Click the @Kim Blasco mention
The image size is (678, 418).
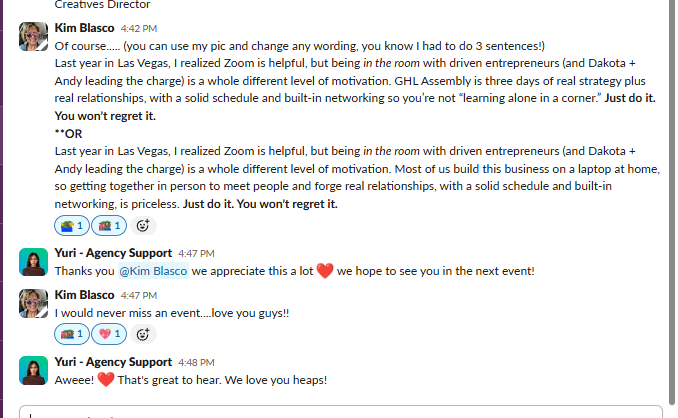(x=153, y=271)
